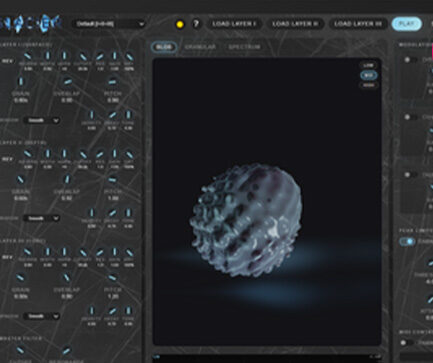Screen dimensions: 433x363
Task: Click Layer I CUTOFF knob
Action: point(83,56)
